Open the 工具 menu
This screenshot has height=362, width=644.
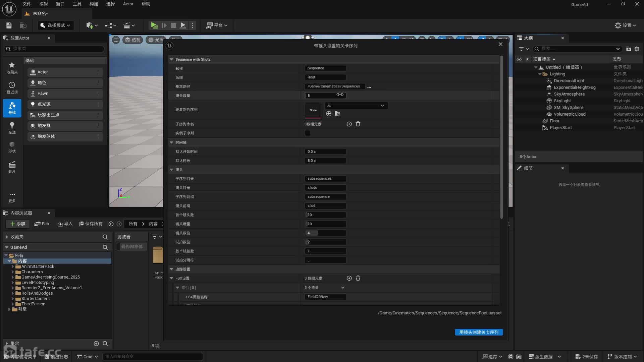point(77,4)
